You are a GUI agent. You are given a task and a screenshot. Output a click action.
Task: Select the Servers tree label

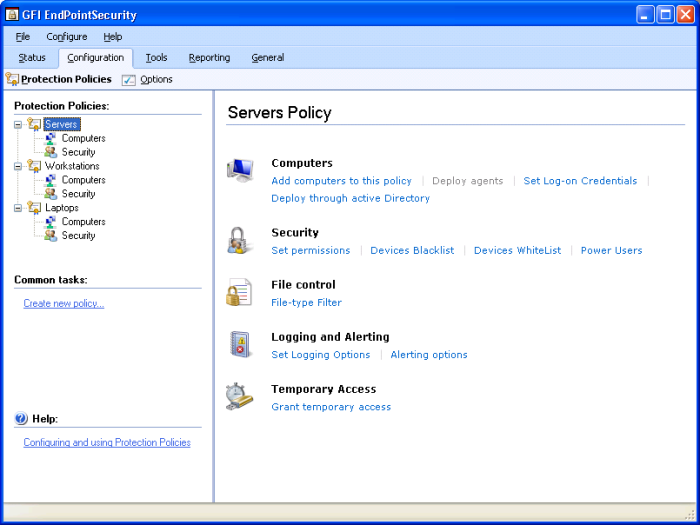point(62,124)
